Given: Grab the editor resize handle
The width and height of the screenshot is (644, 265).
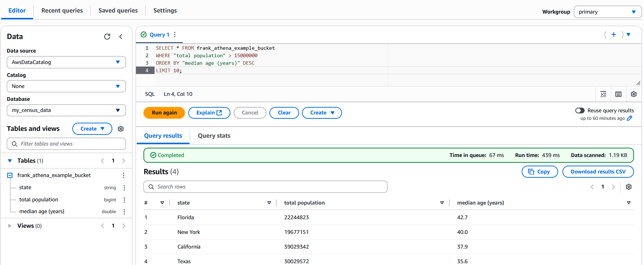Looking at the screenshot, I should (638, 83).
